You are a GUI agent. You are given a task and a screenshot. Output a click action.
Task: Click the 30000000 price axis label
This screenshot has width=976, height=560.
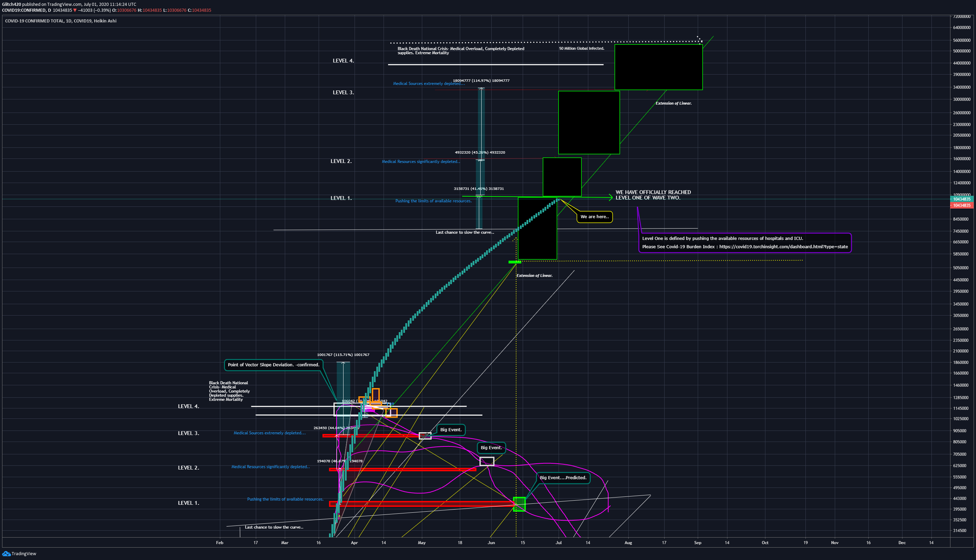(962, 99)
